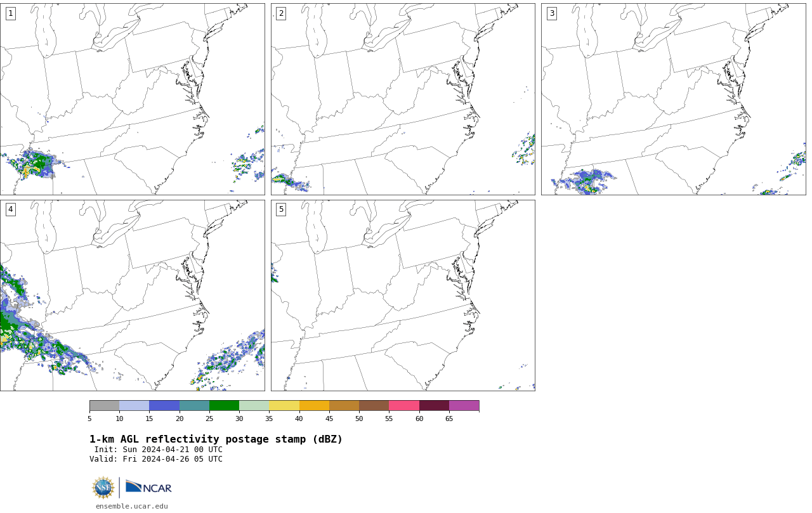Click the colorbar tick label 45
Viewport: 812px width, 513px height.
click(329, 419)
